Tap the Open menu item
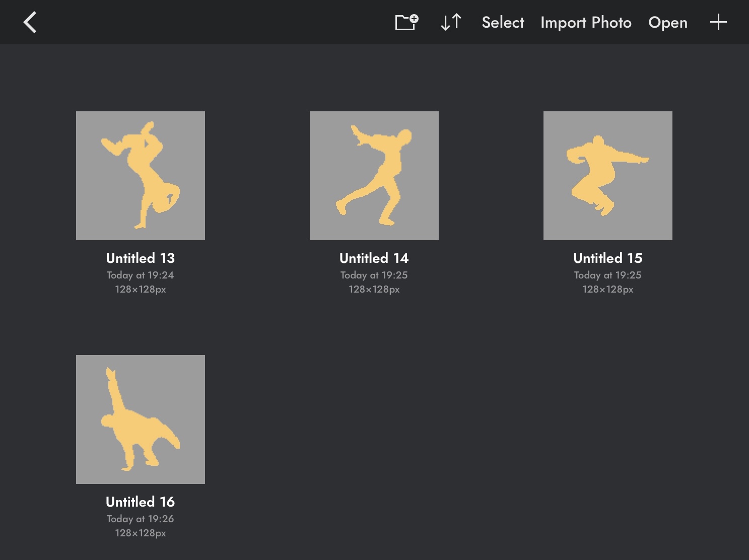The height and width of the screenshot is (560, 749). pyautogui.click(x=667, y=23)
